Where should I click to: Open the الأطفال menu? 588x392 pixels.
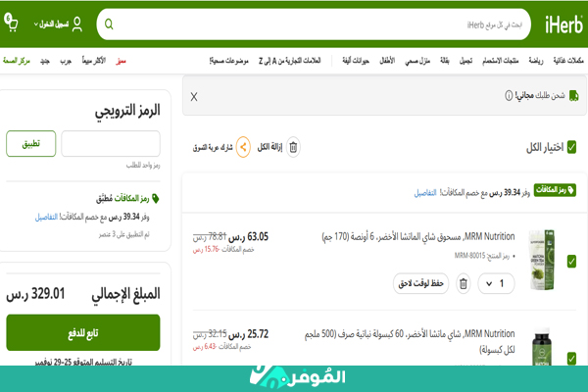click(387, 61)
